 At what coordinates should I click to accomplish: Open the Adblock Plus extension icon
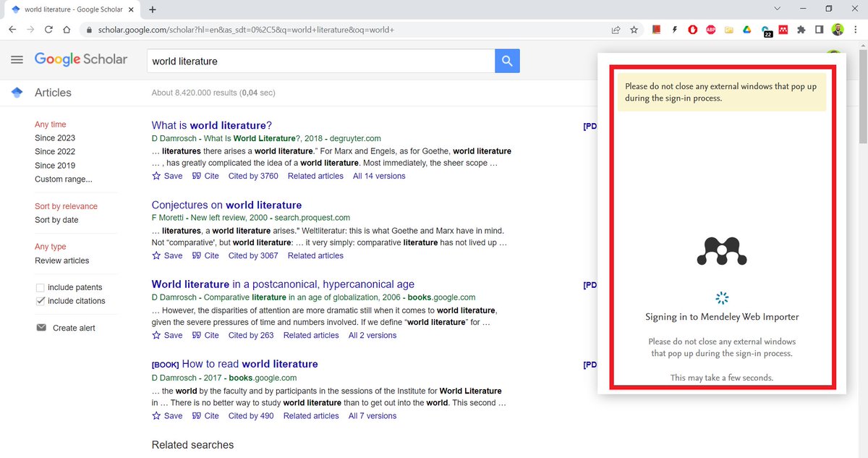(x=711, y=29)
